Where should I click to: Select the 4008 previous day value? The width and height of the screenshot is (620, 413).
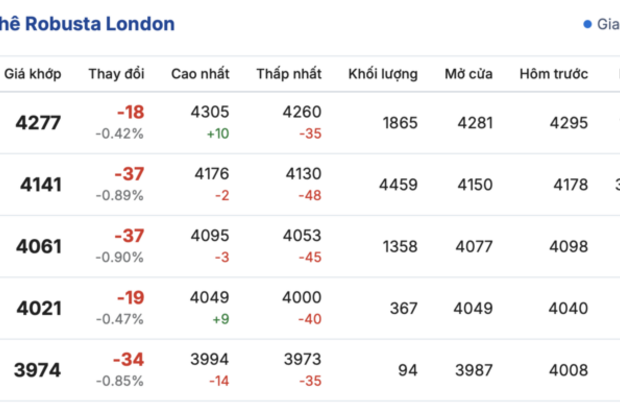[566, 370]
